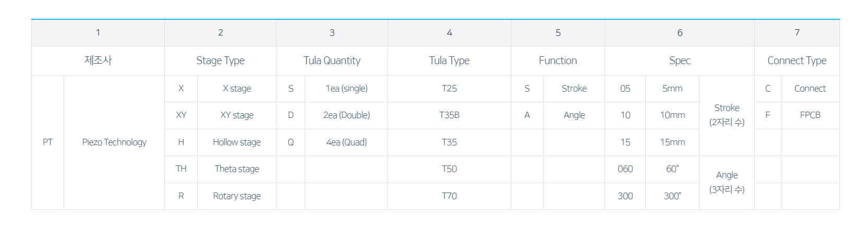The width and height of the screenshot is (868, 228).
Task: Select the '15mm' spec cell
Action: [672, 142]
